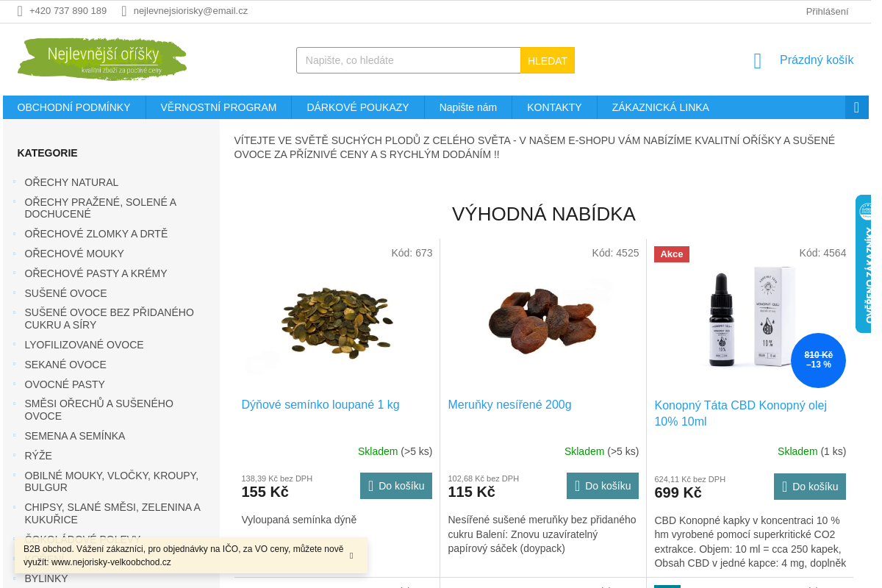The width and height of the screenshot is (882, 588).
Task: Select LYOFILIZOVANÉ OVOCE category
Action: [84, 345]
